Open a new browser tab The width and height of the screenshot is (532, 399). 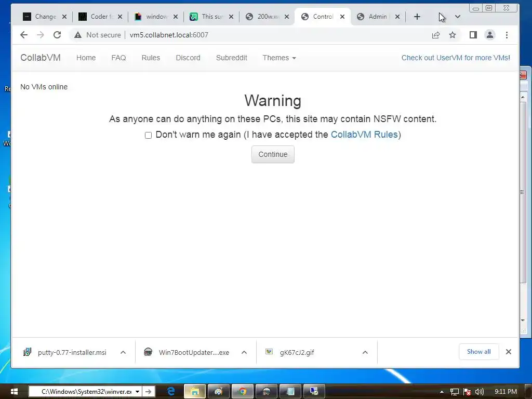417,17
